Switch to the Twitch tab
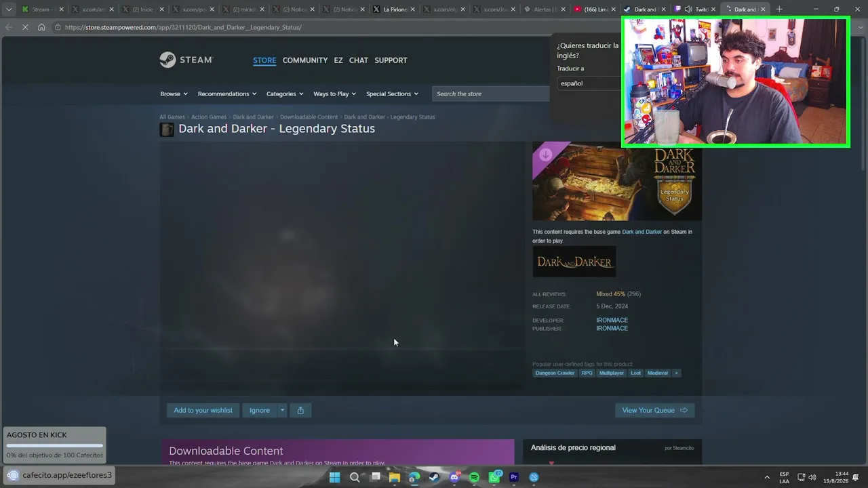The width and height of the screenshot is (868, 488). [x=696, y=9]
